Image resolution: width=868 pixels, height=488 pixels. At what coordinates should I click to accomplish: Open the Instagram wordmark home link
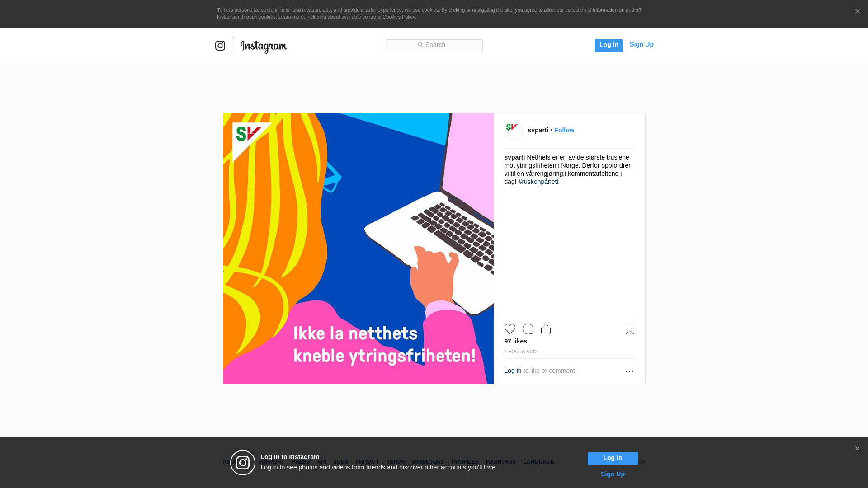pos(264,47)
